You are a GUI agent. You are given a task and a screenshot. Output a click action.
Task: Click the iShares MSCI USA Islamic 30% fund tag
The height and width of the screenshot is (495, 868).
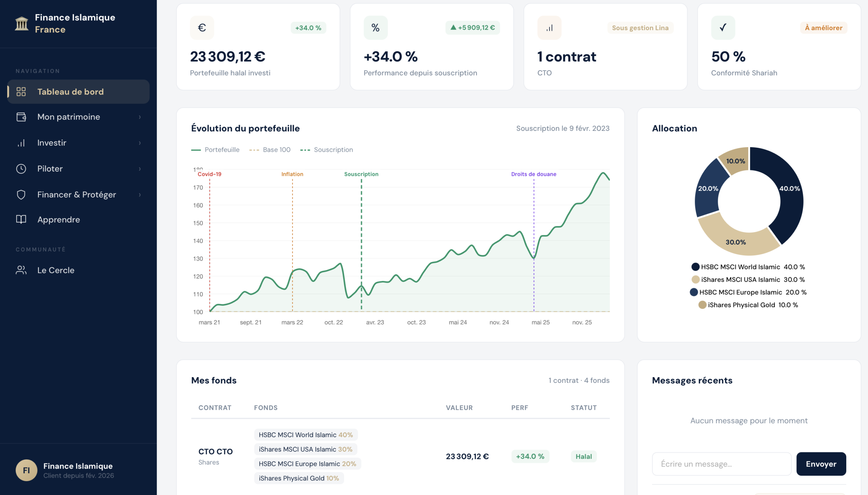(x=305, y=449)
